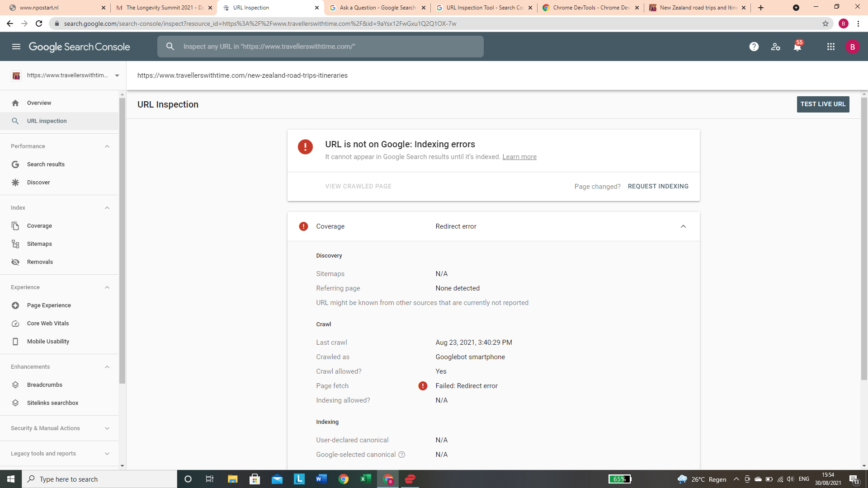The image size is (868, 488).
Task: Open the property selector dropdown
Action: [x=117, y=75]
